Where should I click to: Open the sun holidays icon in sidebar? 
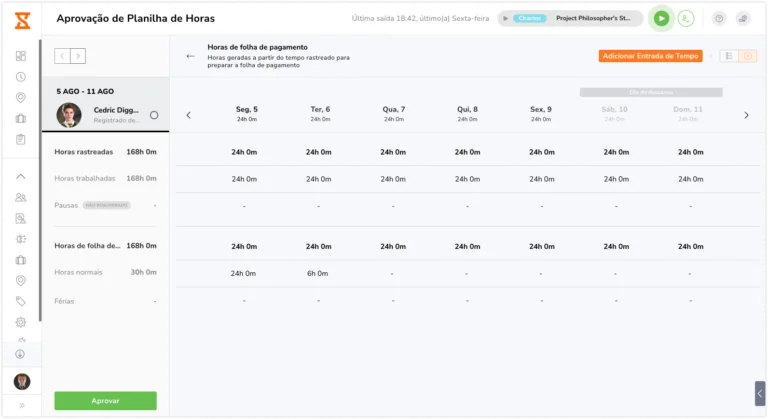[x=21, y=239]
